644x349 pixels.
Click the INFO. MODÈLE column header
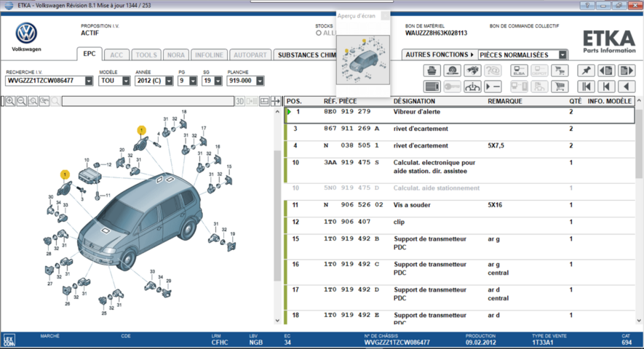click(610, 101)
